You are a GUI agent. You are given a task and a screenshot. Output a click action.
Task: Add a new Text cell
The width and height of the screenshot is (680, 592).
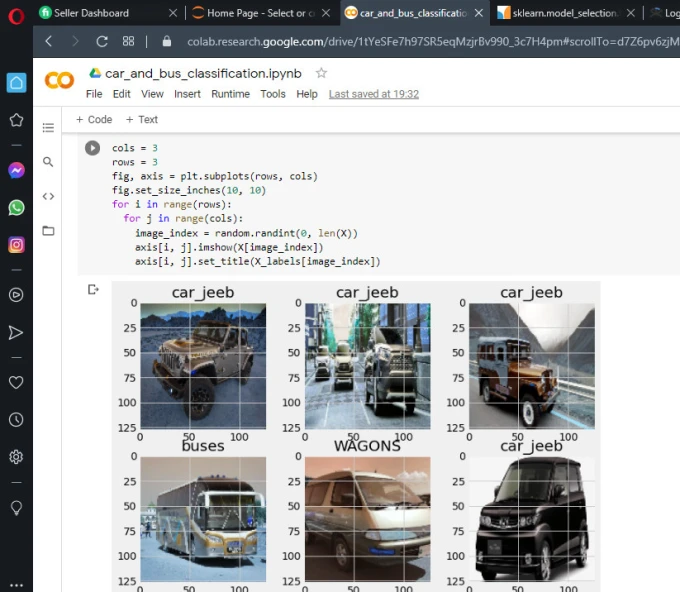[x=142, y=119]
